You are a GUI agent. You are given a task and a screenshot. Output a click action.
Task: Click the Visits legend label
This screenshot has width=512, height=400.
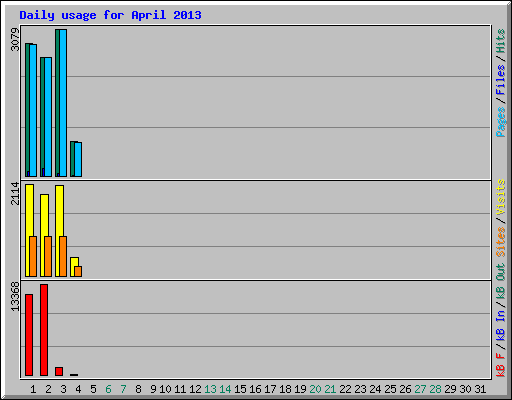pyautogui.click(x=500, y=197)
